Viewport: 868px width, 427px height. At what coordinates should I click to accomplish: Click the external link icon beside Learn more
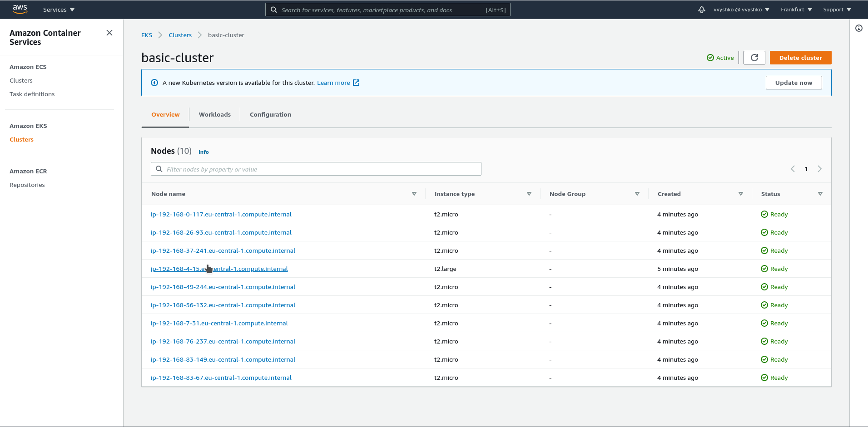pyautogui.click(x=357, y=83)
